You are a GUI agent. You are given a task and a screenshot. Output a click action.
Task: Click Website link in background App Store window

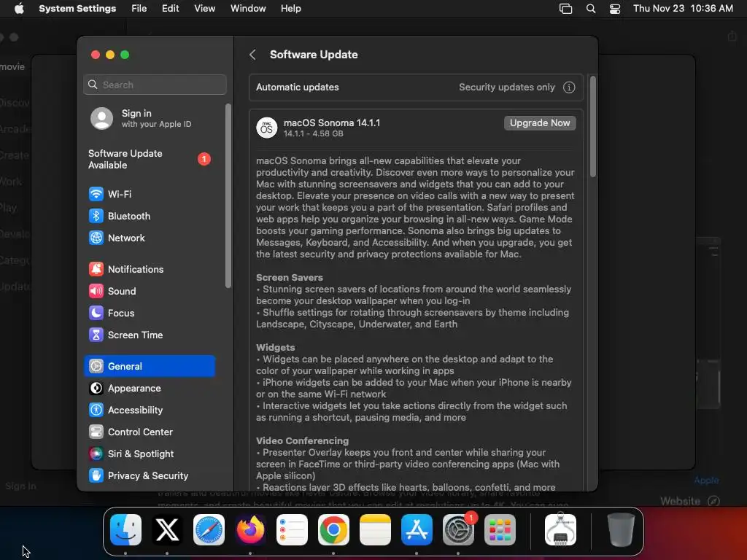tap(690, 501)
